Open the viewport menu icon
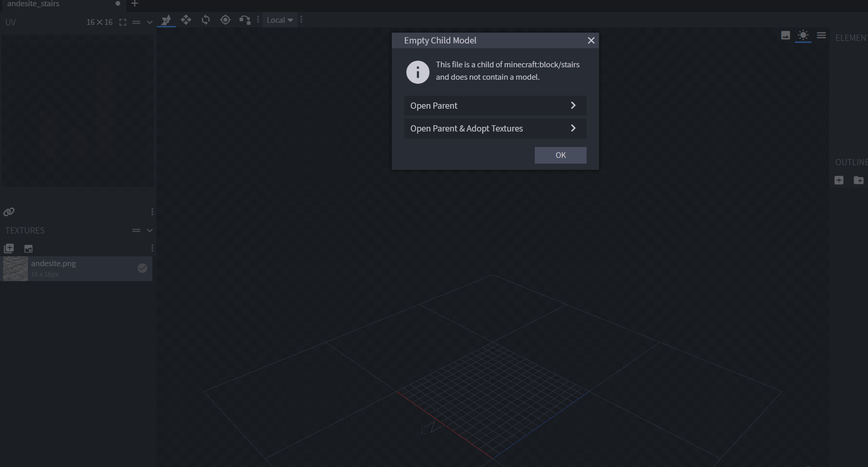The width and height of the screenshot is (868, 467). [x=821, y=35]
